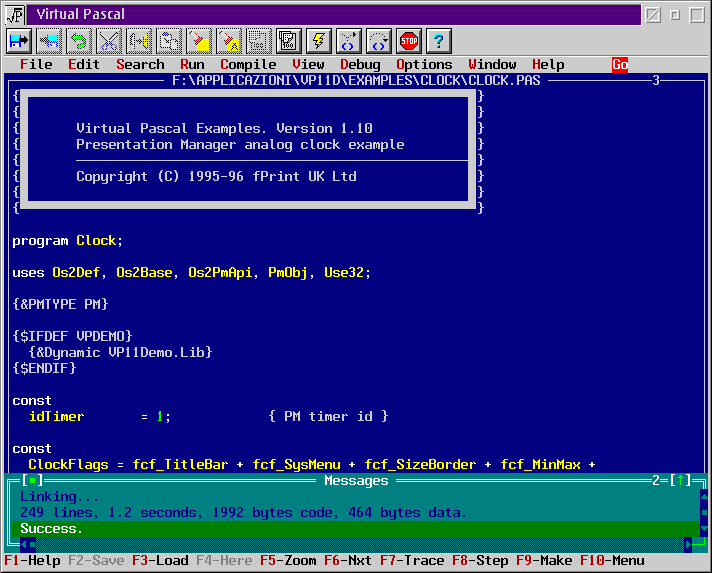Click the idTimer constant identifier
Viewport: 712px width, 573px height.
pyautogui.click(x=56, y=416)
